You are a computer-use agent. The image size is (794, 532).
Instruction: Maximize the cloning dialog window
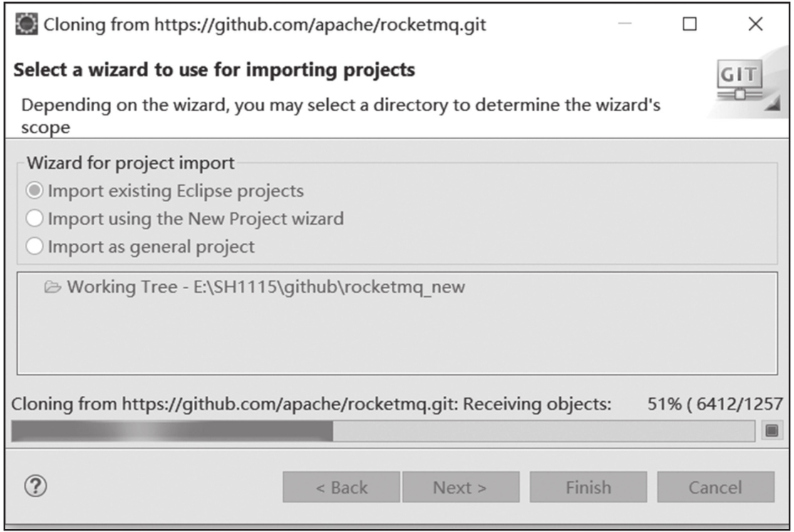point(690,24)
